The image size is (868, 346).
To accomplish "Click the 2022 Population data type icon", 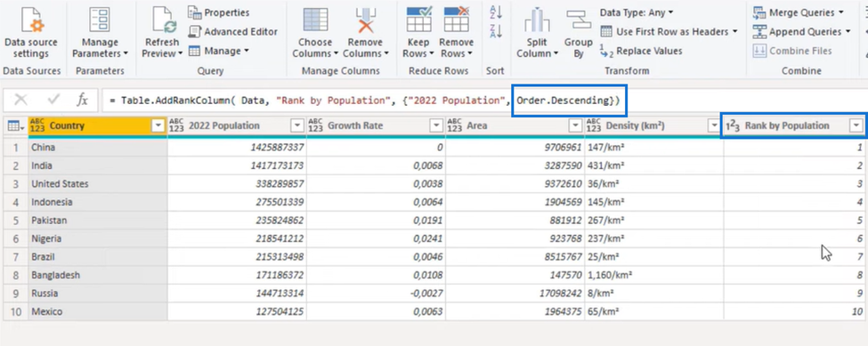I will point(176,126).
